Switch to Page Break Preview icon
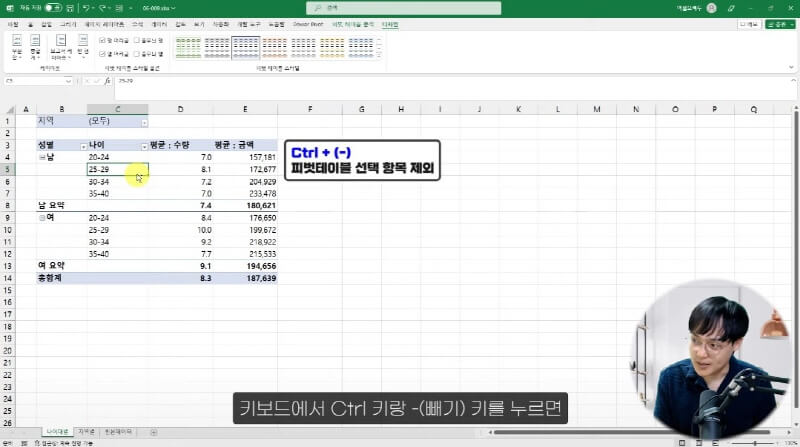The width and height of the screenshot is (800, 447). pyautogui.click(x=715, y=443)
